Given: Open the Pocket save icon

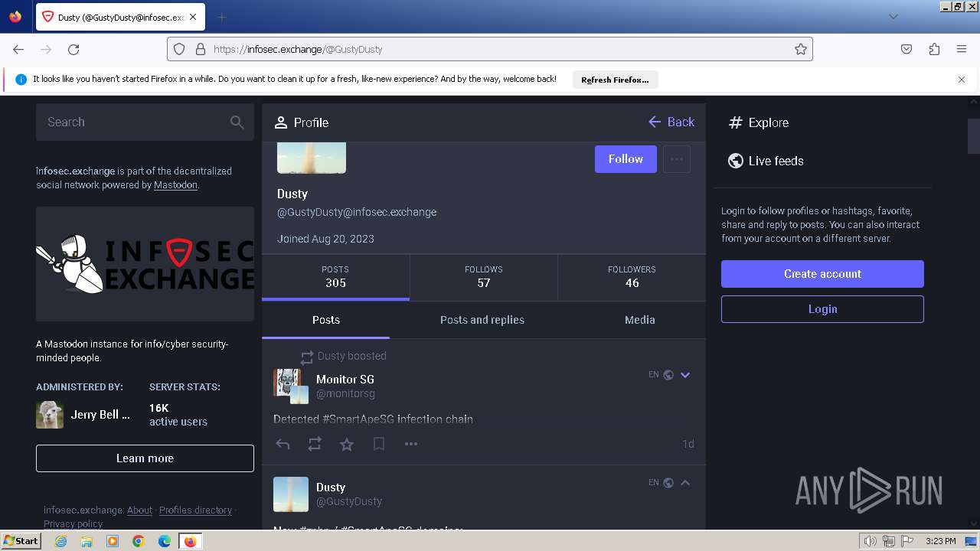Looking at the screenshot, I should click(906, 49).
